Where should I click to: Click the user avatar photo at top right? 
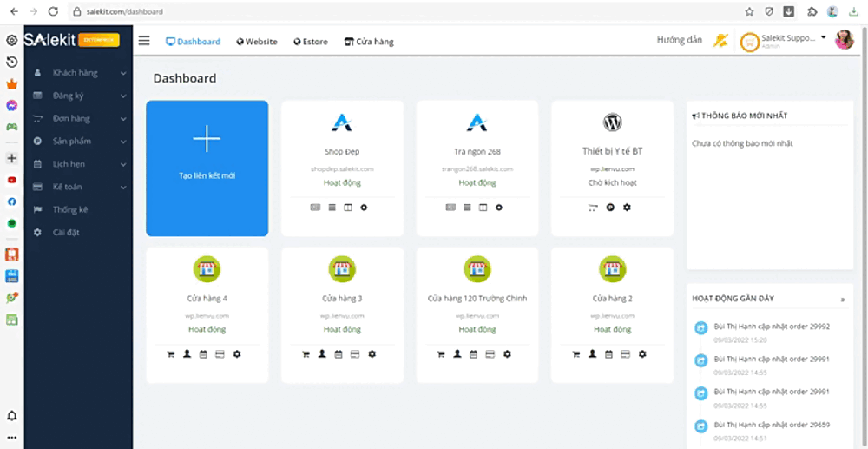(x=845, y=40)
